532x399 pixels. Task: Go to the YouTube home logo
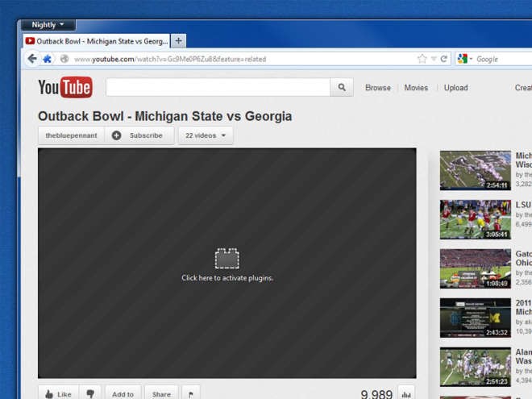pos(65,87)
